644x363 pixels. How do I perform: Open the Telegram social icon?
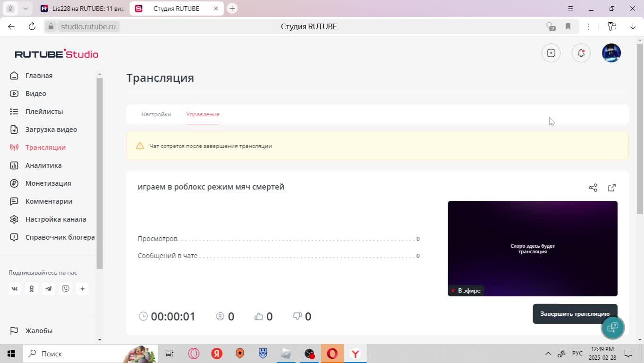[49, 289]
